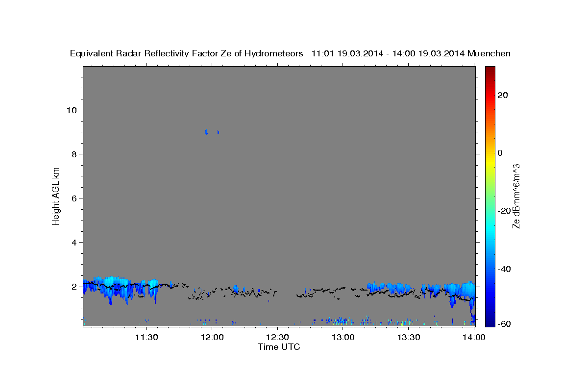Click the '4' height tick label
The height and width of the screenshot is (392, 588).
[73, 242]
